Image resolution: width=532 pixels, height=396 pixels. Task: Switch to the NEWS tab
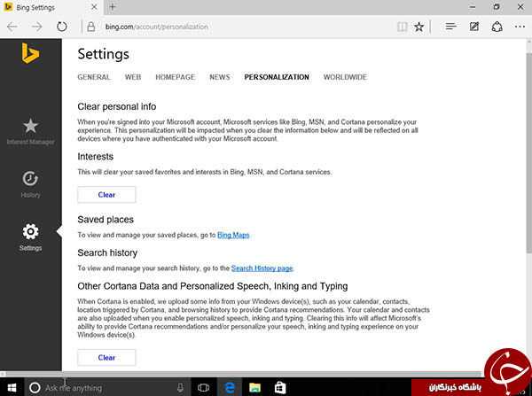click(220, 77)
